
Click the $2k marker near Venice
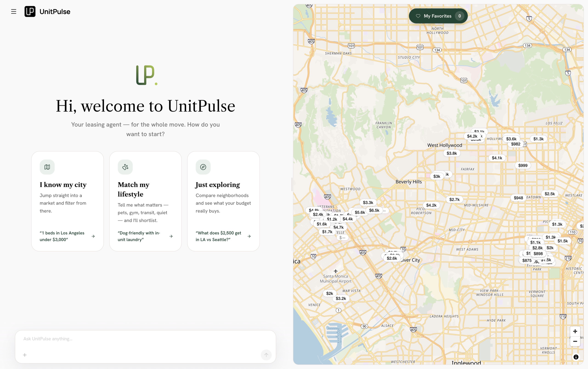[330, 294]
